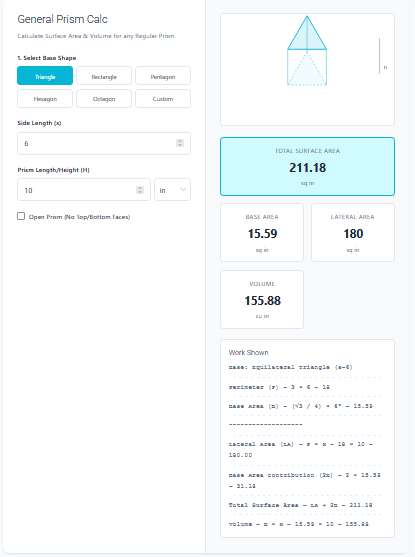
Task: Switch base shape to Hexagon
Action: click(45, 98)
